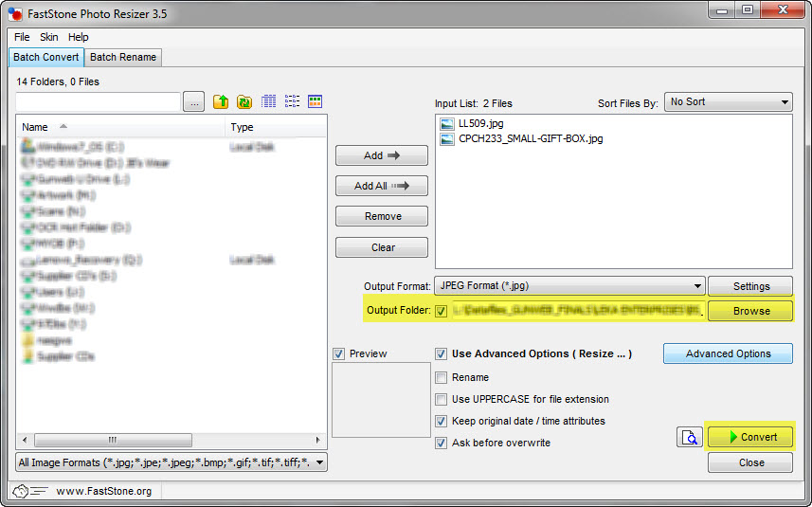This screenshot has width=812, height=507.
Task: Switch to details view icon
Action: click(x=268, y=101)
